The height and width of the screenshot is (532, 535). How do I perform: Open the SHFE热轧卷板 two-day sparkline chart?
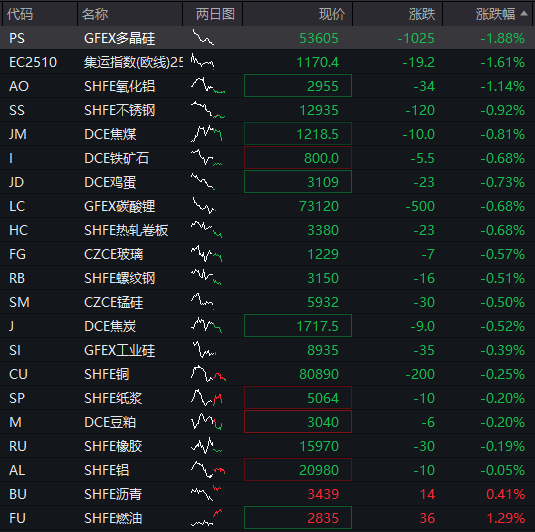pyautogui.click(x=206, y=229)
